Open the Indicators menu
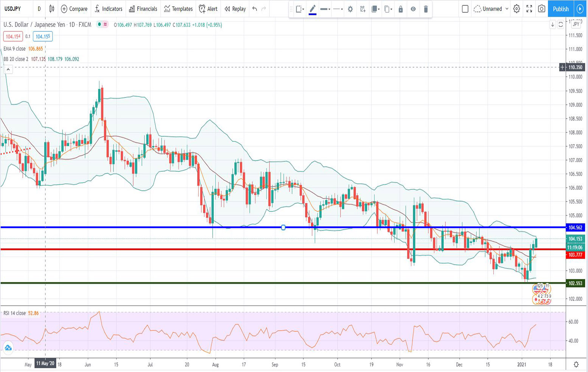This screenshot has width=588, height=372. pyautogui.click(x=109, y=9)
